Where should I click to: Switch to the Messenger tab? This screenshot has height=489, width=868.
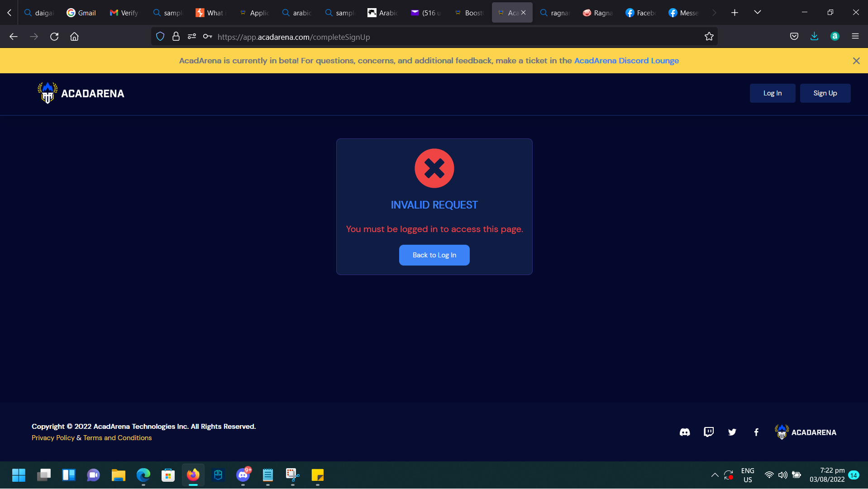point(683,13)
